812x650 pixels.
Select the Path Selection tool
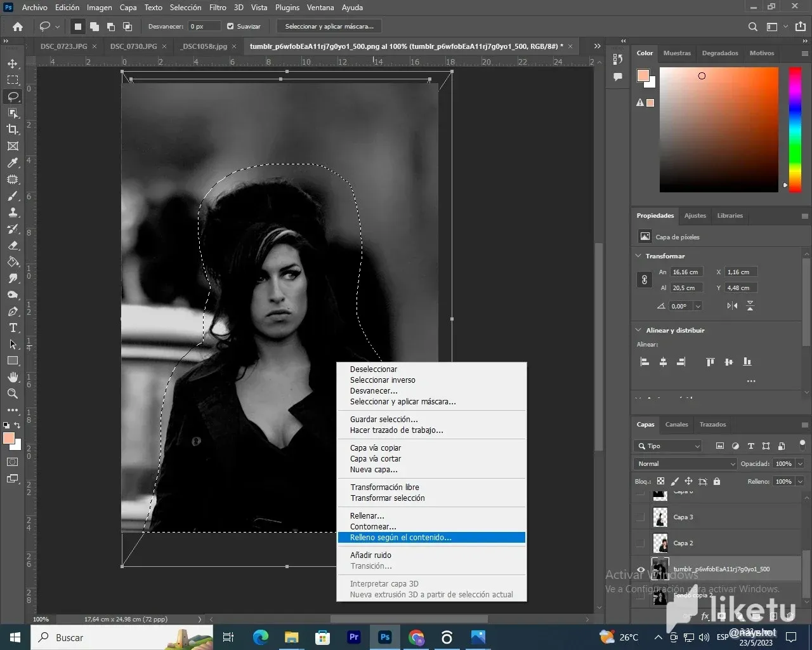point(13,345)
